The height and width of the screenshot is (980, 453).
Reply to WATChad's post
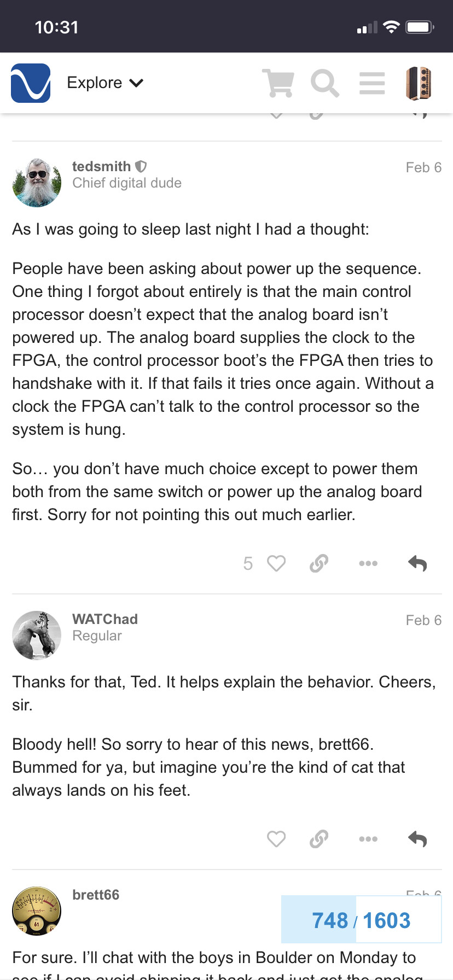[x=417, y=839]
